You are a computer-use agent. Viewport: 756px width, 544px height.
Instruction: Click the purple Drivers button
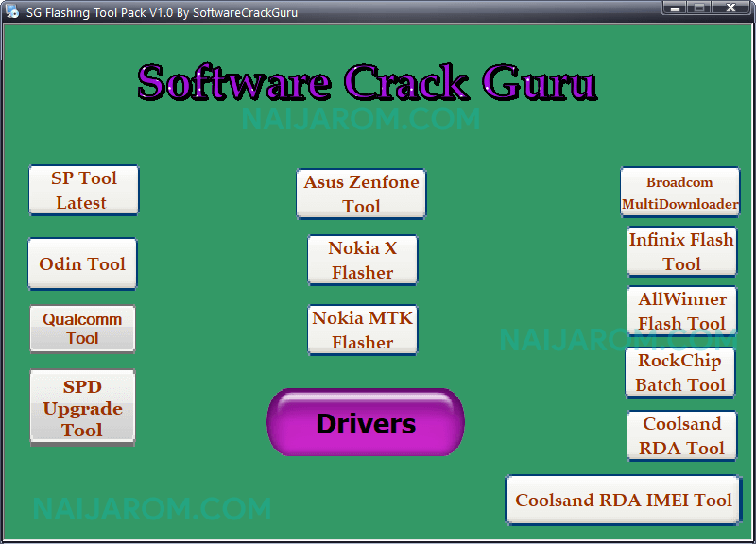366,422
